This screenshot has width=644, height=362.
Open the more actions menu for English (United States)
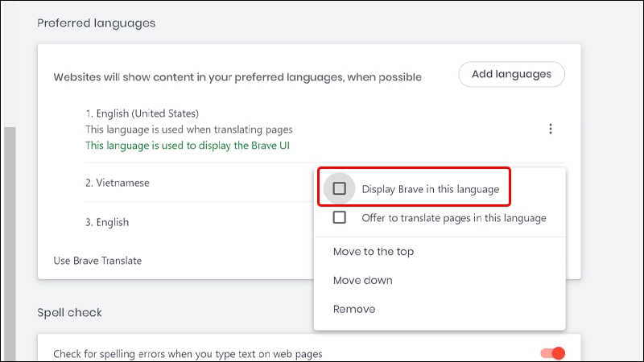pyautogui.click(x=551, y=129)
